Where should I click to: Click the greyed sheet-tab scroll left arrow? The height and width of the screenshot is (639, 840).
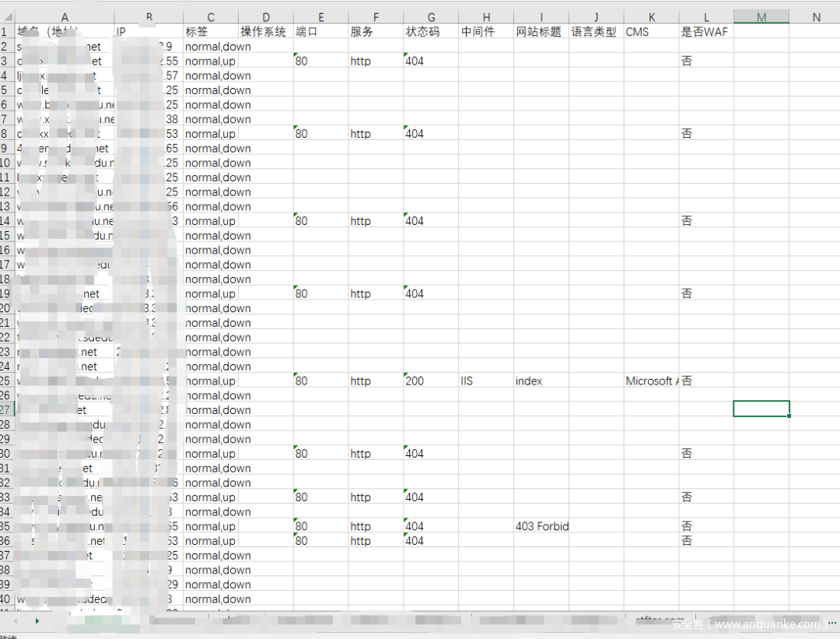(16, 621)
